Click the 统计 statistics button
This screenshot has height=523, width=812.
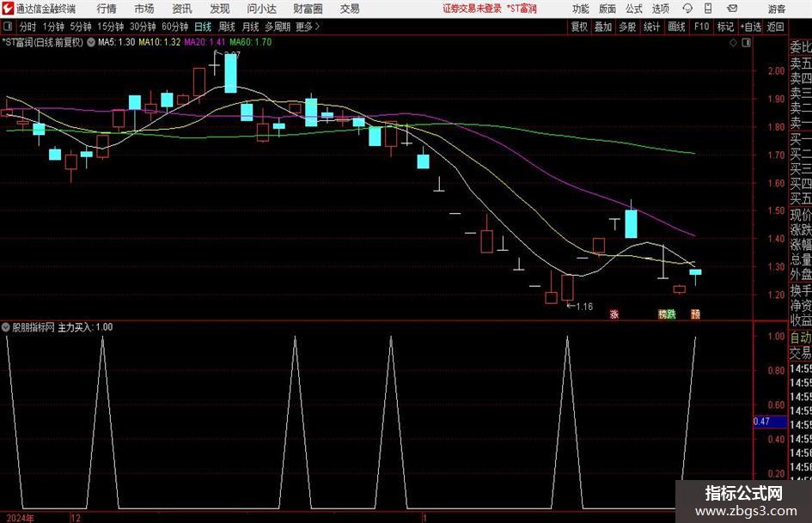pyautogui.click(x=651, y=27)
